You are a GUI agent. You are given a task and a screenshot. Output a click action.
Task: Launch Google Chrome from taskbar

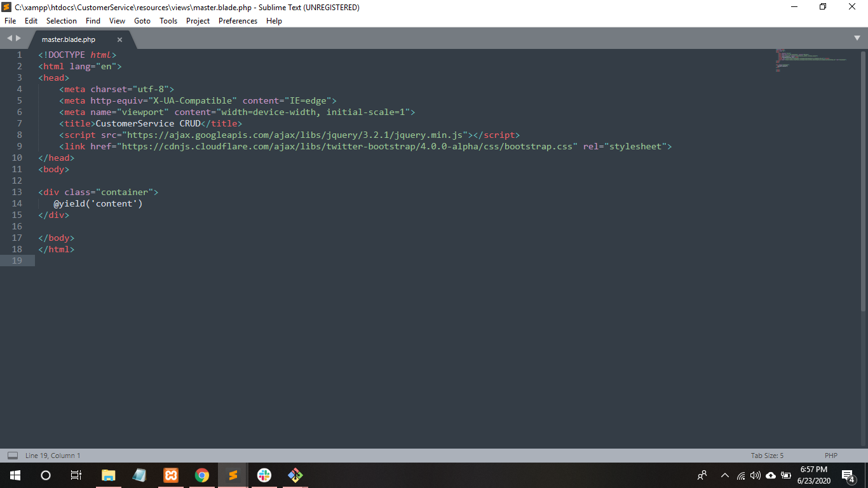[x=202, y=475]
